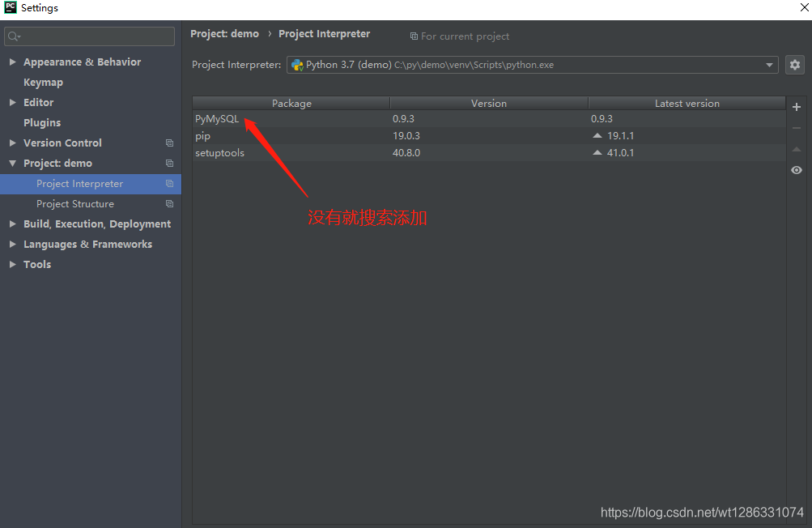Click version 40.8.0 cell
812x528 pixels.
406,153
